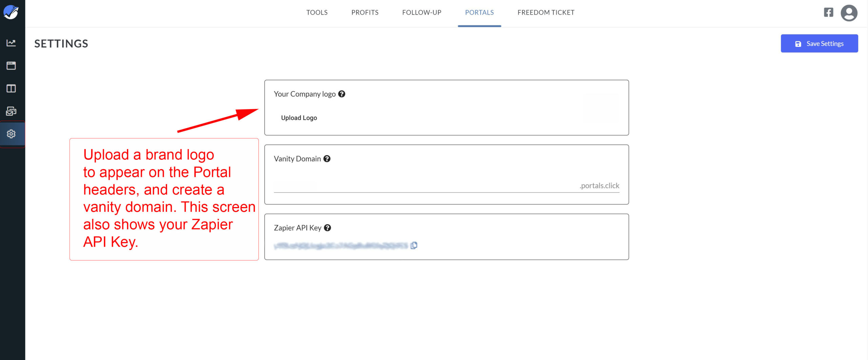Open the analytics chart icon in sidebar
Screen dimensions: 868x360
pos(12,43)
